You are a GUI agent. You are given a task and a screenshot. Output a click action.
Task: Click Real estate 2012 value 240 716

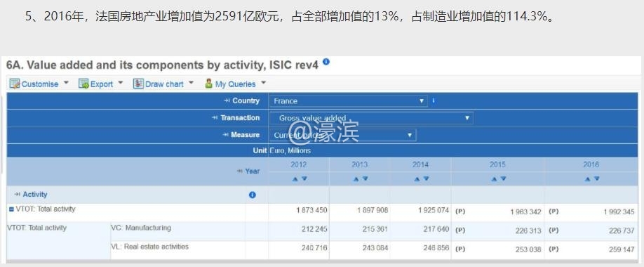pos(314,248)
